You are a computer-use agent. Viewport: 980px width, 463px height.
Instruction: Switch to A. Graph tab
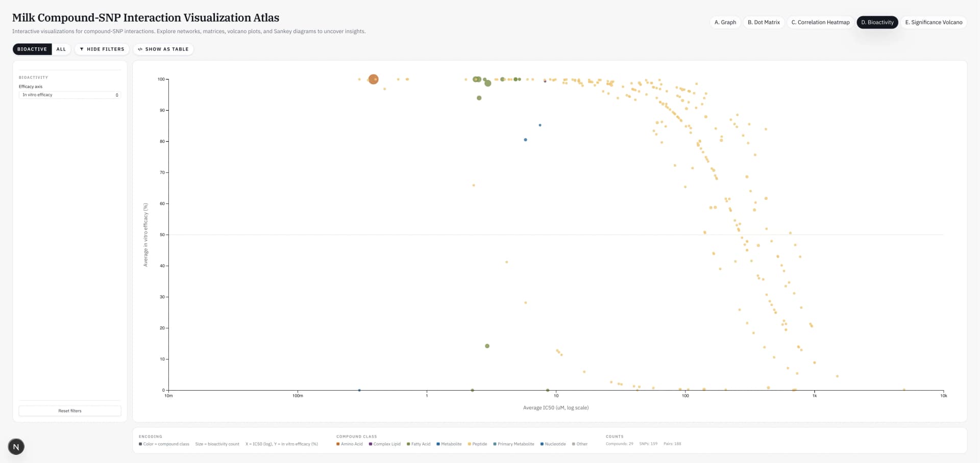click(x=725, y=22)
